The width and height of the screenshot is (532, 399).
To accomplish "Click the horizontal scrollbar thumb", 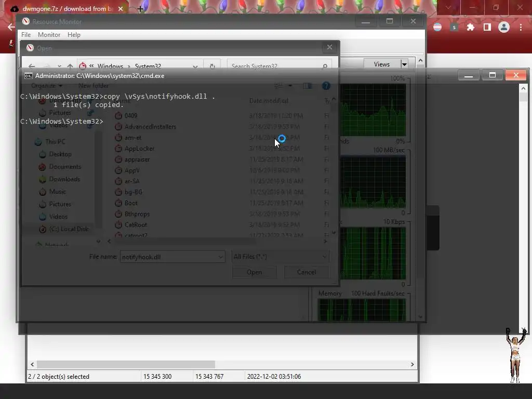I will (x=126, y=364).
